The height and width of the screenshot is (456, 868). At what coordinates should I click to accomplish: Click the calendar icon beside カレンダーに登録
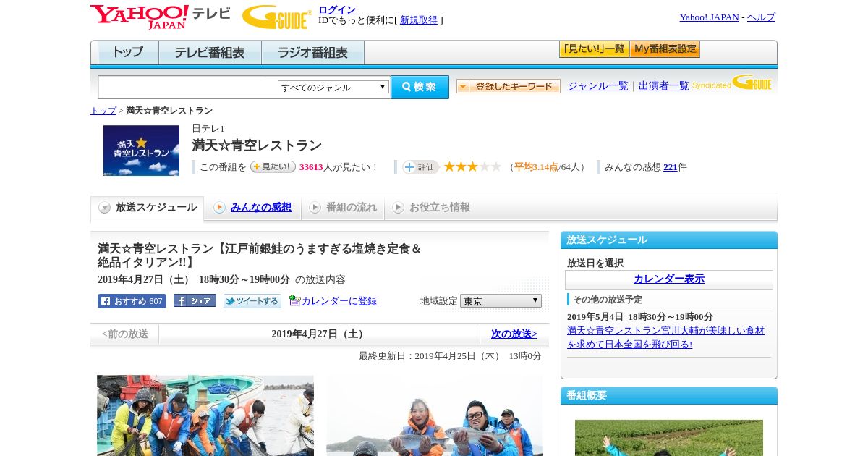(294, 300)
